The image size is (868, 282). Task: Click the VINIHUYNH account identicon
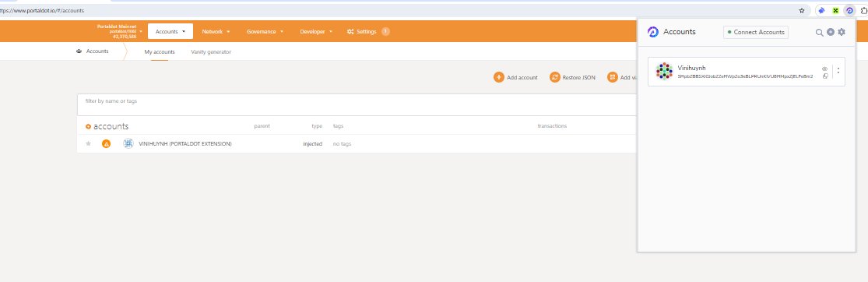tap(128, 143)
